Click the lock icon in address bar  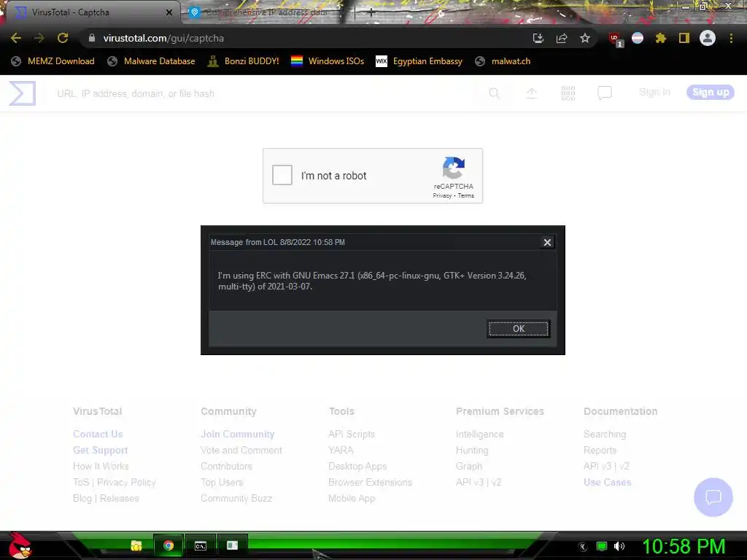coord(92,38)
